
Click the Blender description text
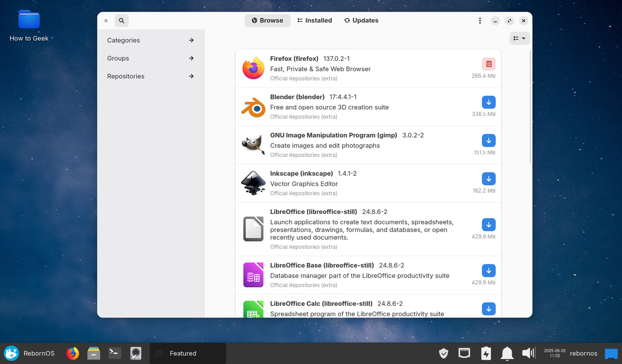pos(330,107)
